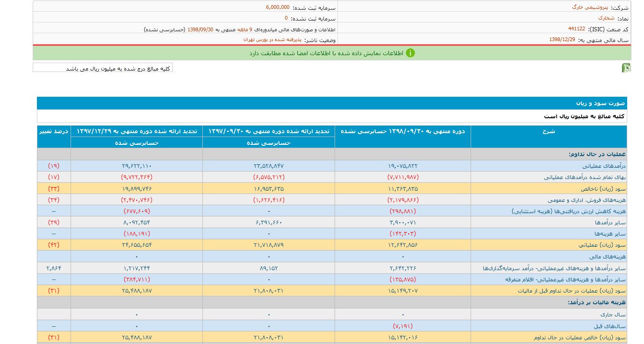This screenshot has height=344, width=644.
Task: Click cell value (۷,۷۱۱,۹۸۷)
Action: [x=403, y=177]
